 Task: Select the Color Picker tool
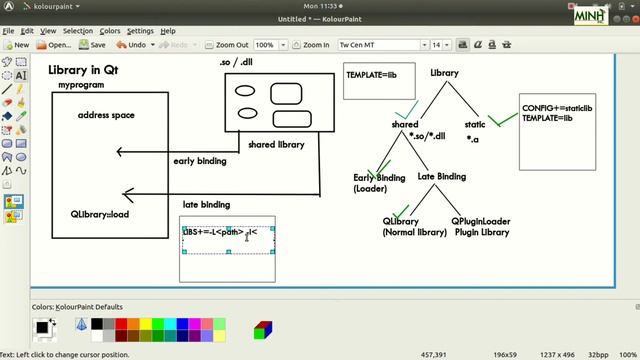tap(21, 116)
